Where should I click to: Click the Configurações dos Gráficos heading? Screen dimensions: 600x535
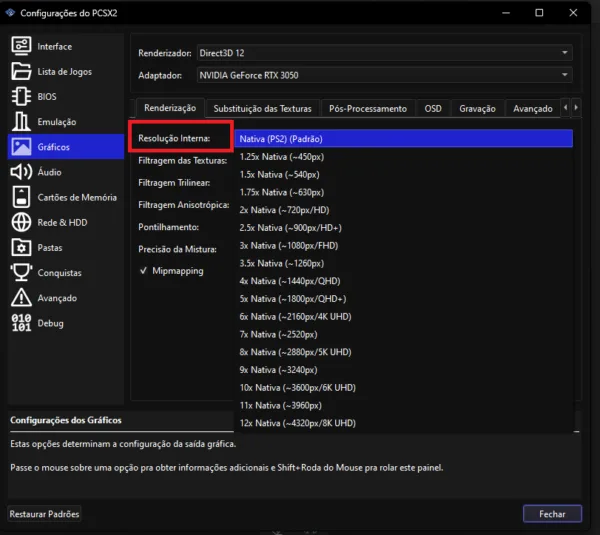point(66,420)
